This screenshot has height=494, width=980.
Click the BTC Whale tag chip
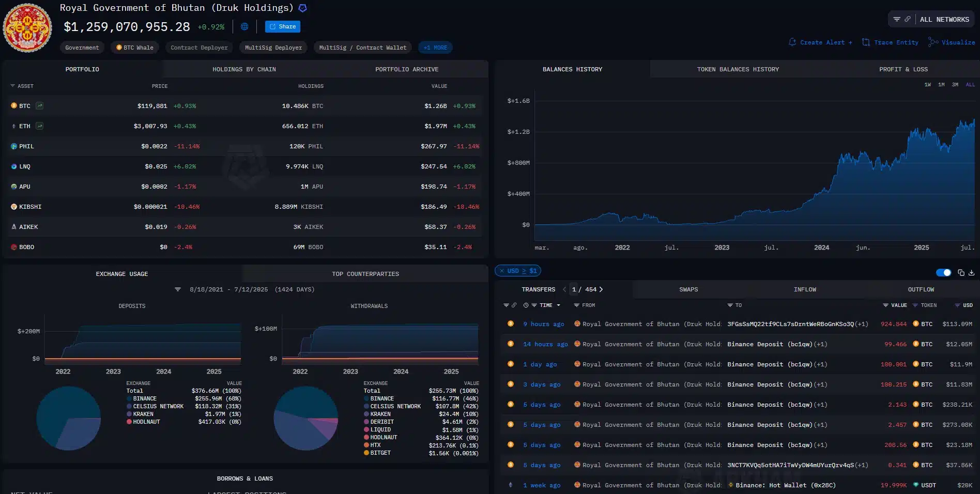(134, 48)
